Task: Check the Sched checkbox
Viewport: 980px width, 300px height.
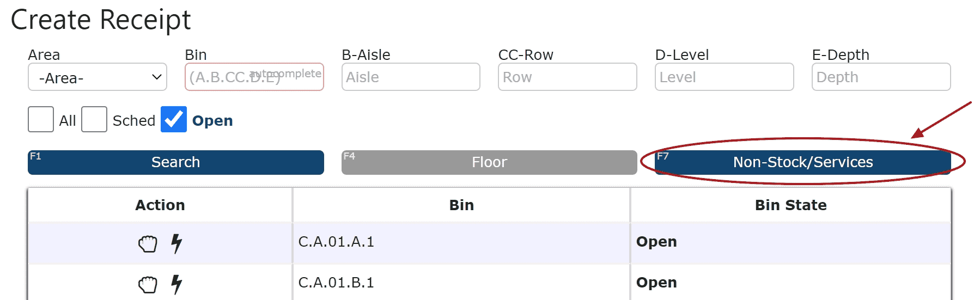Action: click(94, 119)
